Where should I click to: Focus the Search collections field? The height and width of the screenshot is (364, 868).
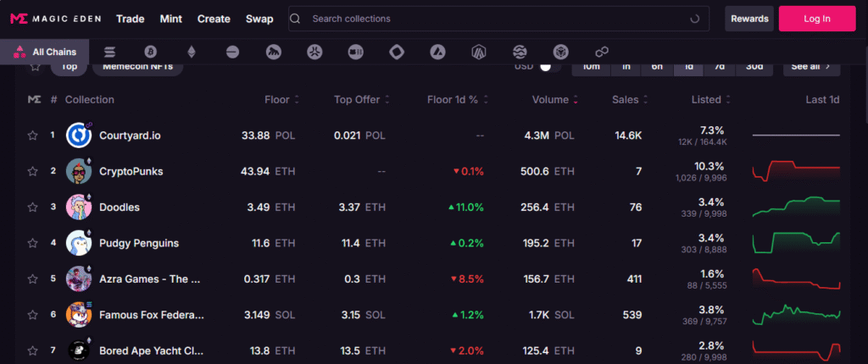pyautogui.click(x=498, y=19)
